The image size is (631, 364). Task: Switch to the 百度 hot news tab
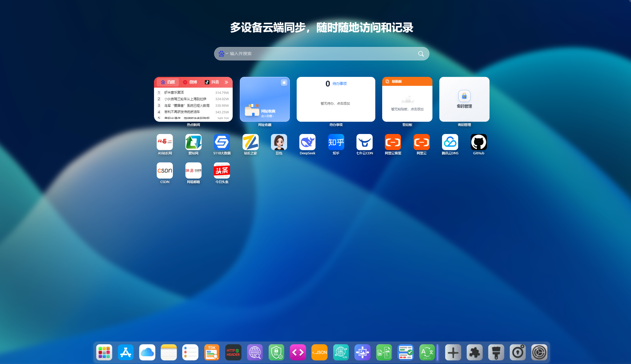coord(168,82)
